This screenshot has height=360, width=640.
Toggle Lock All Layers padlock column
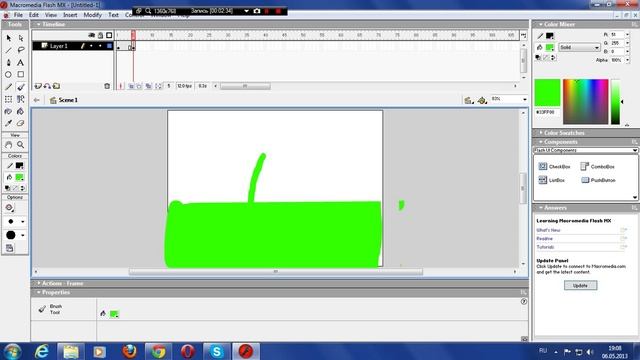[x=100, y=36]
